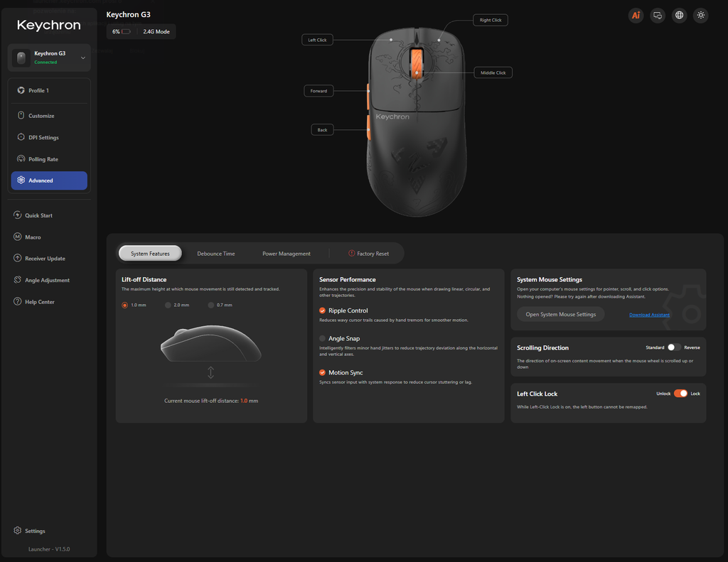
Task: Click the Left Click button label
Action: tap(317, 40)
